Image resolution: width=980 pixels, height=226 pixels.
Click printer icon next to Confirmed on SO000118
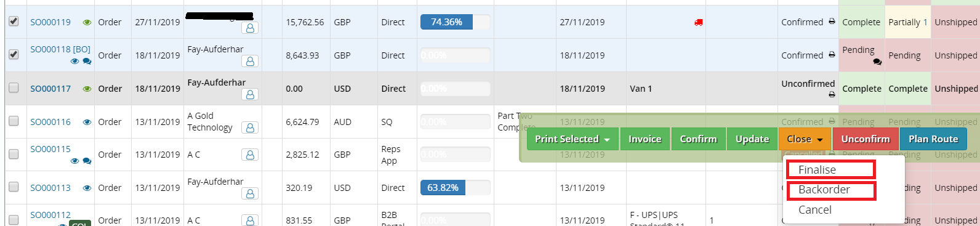click(x=832, y=55)
